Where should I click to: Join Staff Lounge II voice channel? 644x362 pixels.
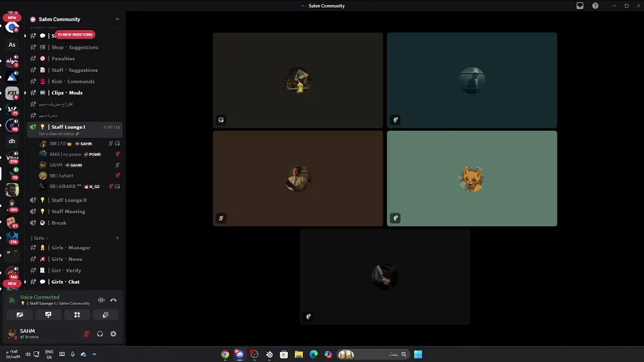pos(74,200)
